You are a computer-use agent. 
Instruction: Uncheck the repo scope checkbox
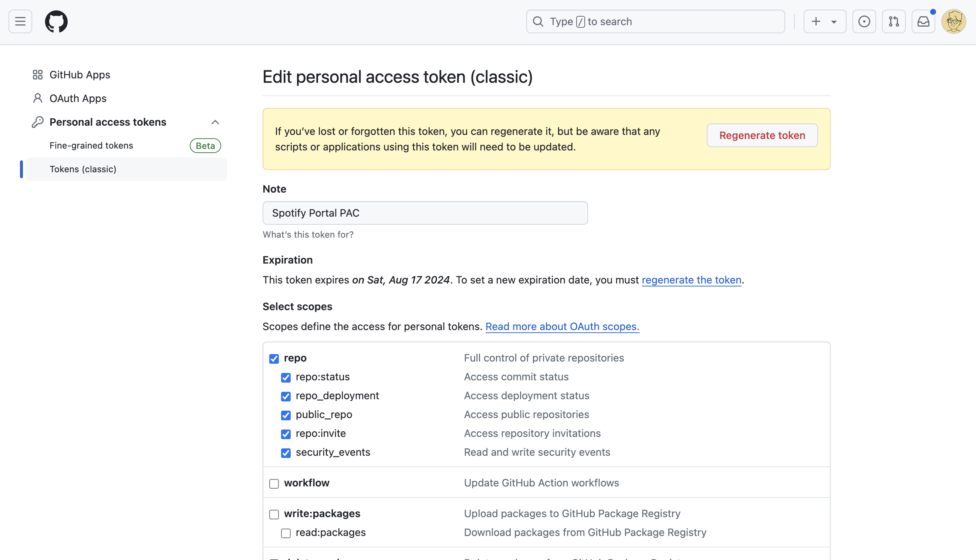pyautogui.click(x=274, y=359)
